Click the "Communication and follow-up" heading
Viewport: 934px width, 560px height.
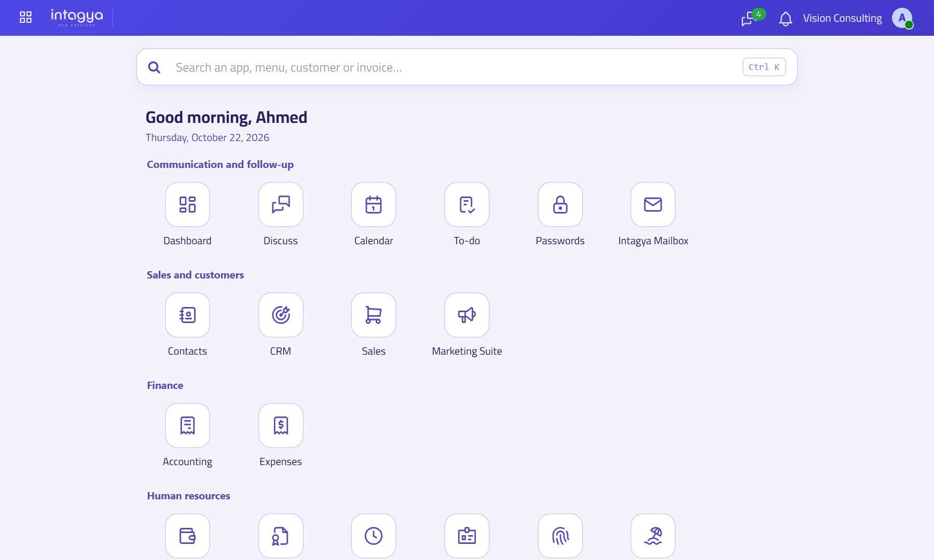(x=220, y=164)
